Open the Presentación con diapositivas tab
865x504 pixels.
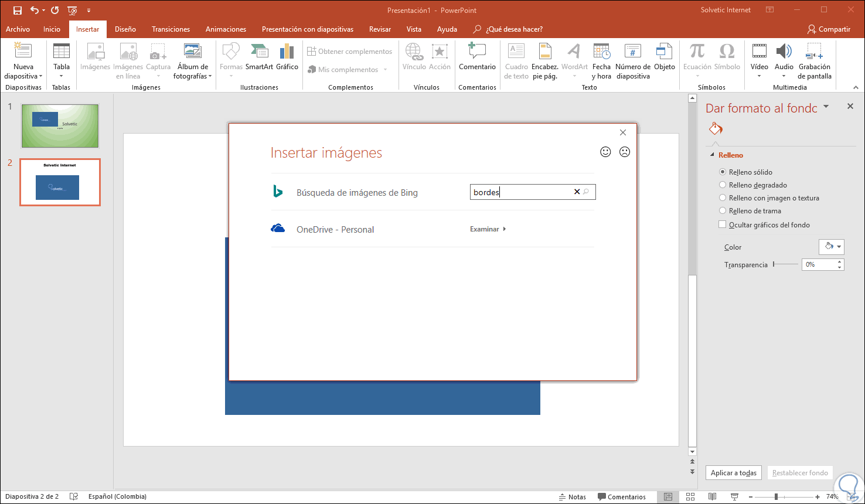coord(308,29)
